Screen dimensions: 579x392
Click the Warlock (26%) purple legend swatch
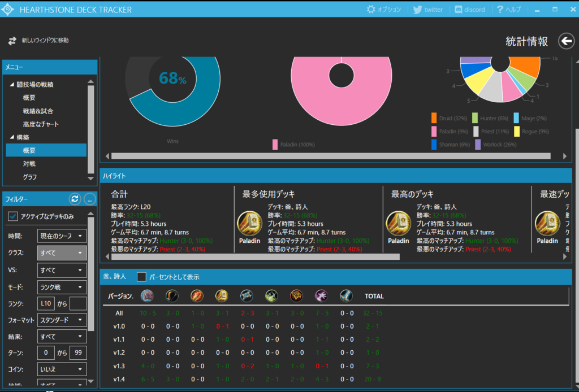coord(478,145)
